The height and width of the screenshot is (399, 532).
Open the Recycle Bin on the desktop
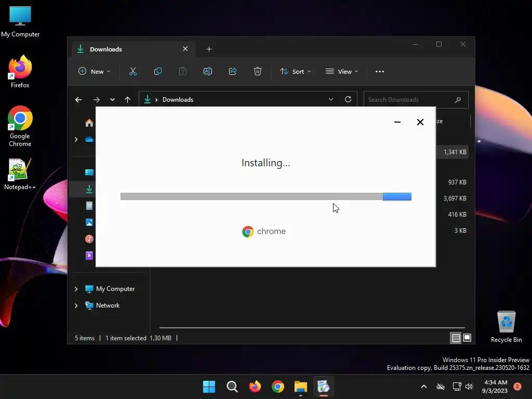pos(506,327)
